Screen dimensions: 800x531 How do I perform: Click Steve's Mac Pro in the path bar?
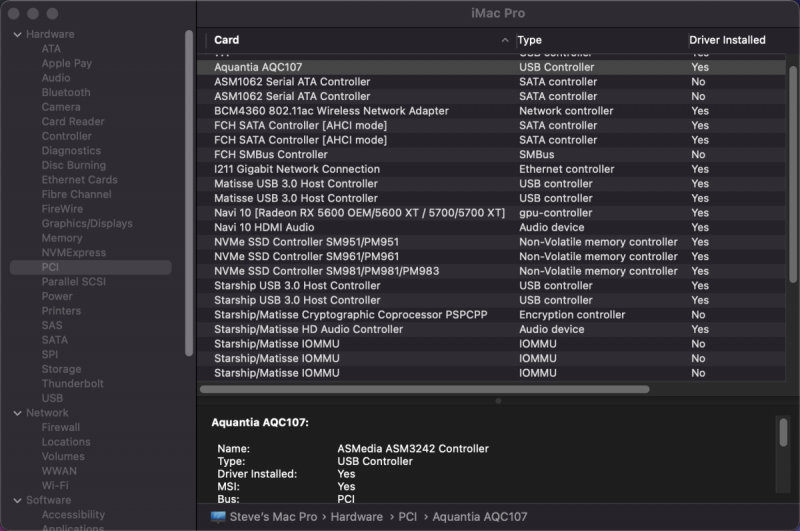coord(273,517)
